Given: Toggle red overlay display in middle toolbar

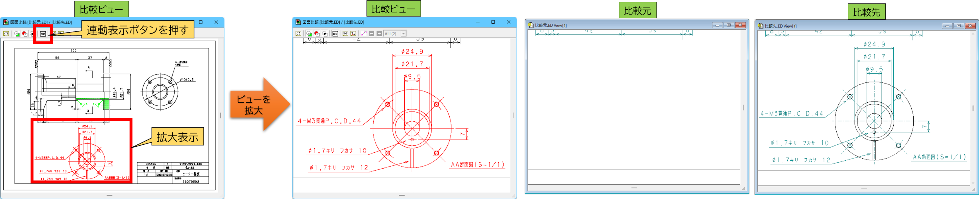Looking at the screenshot, I should pos(317,34).
